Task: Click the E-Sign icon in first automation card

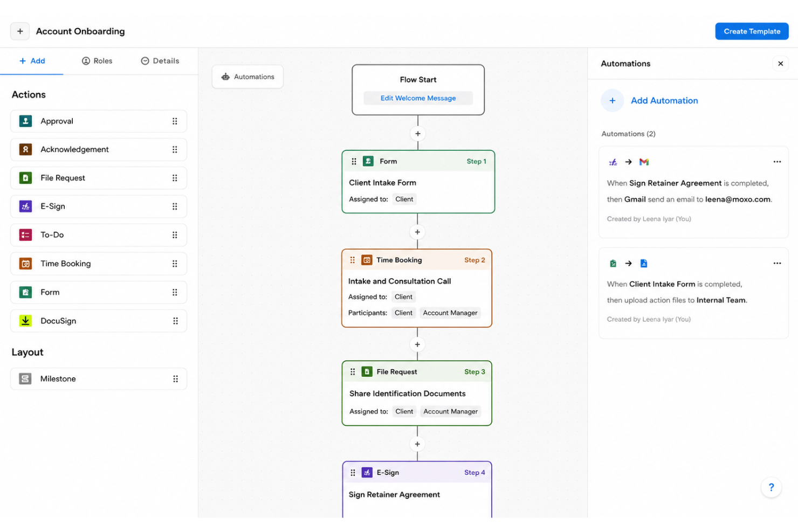Action: (x=613, y=162)
